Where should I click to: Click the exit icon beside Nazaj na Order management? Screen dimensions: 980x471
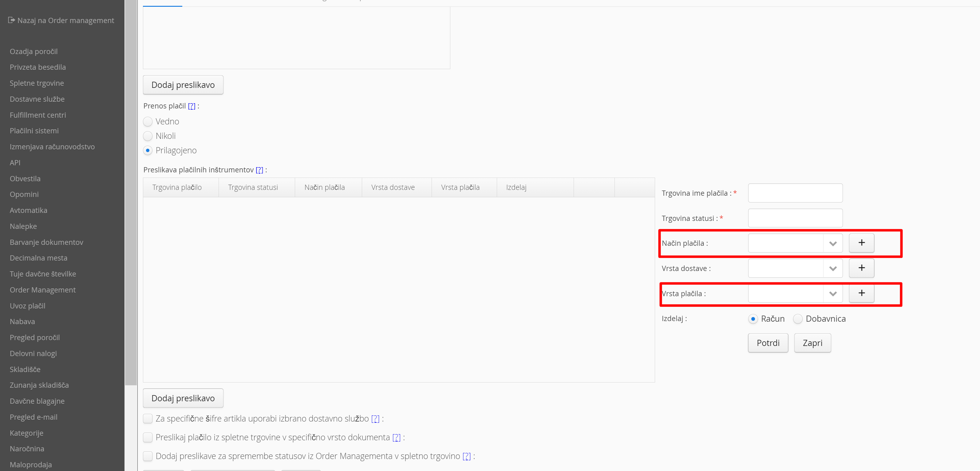[11, 20]
